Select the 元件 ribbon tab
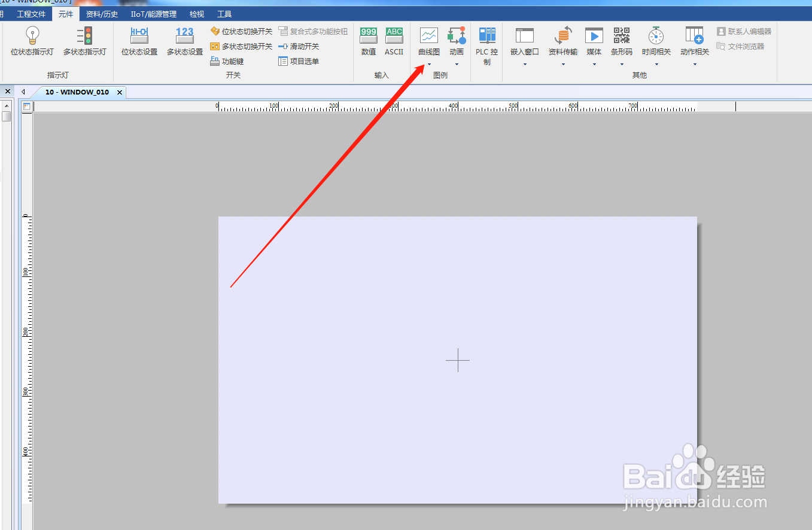Screen dimensions: 812x530 click(x=66, y=14)
